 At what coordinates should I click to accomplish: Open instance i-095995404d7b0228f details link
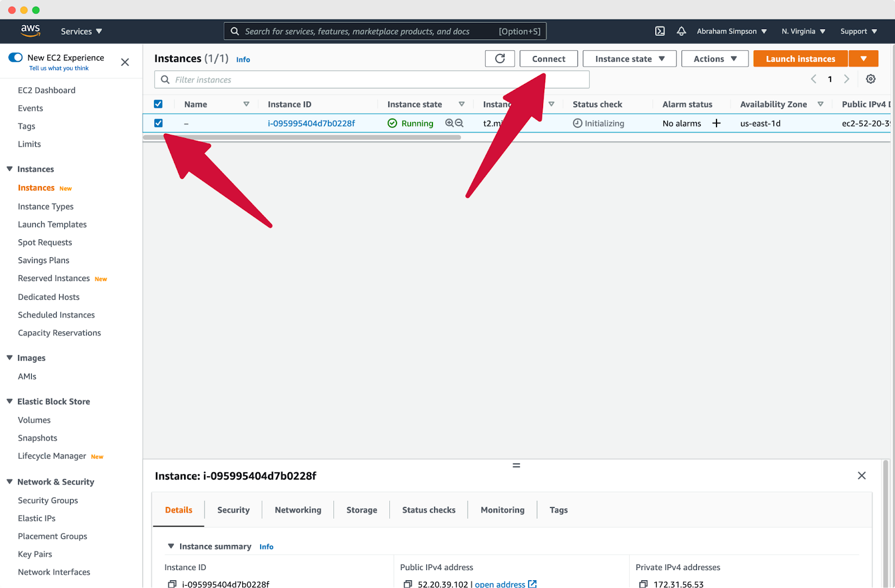tap(311, 123)
